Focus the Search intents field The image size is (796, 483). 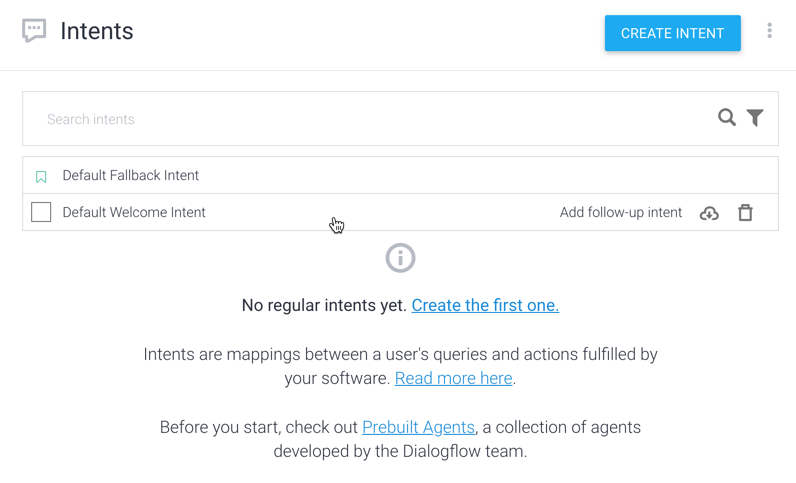click(x=370, y=119)
